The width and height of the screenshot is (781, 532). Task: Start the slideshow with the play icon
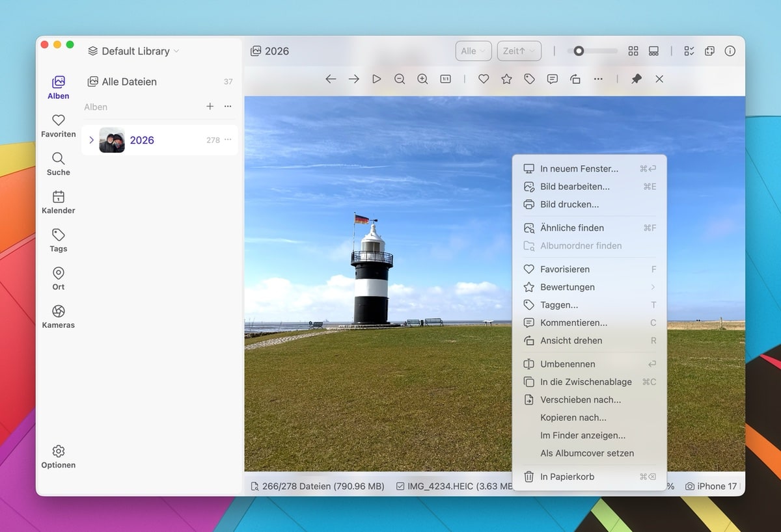[x=376, y=79]
